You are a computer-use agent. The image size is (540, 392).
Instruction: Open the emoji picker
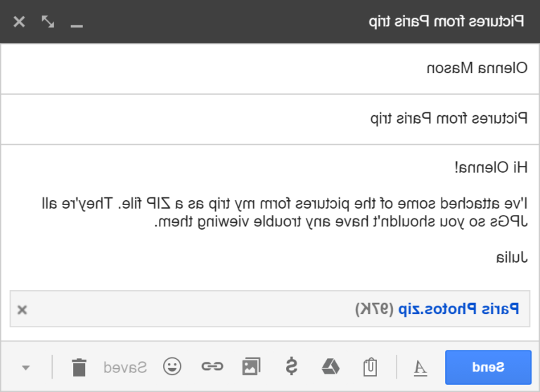coord(172,366)
